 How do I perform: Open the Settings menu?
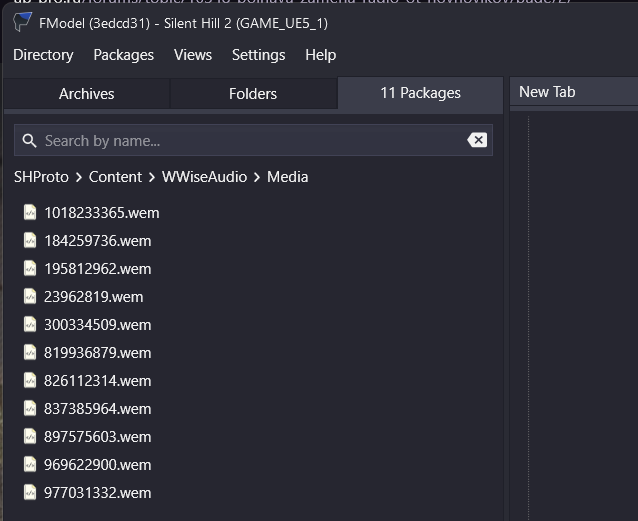258,55
